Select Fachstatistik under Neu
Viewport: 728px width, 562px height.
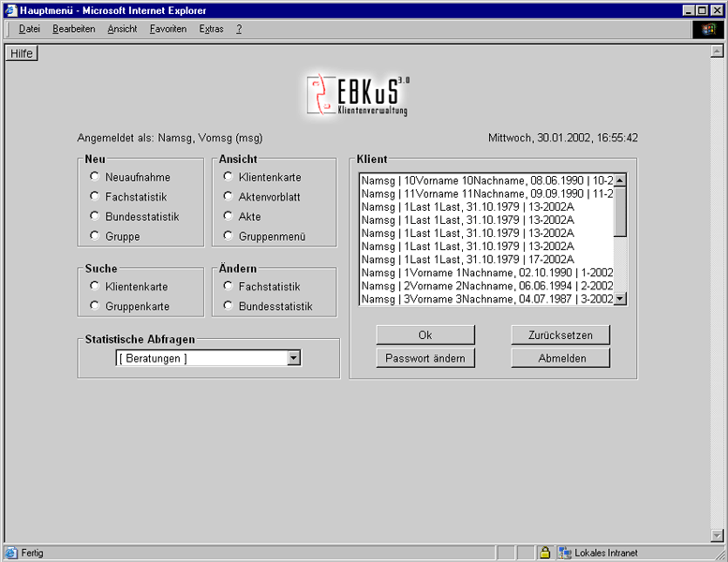(95, 197)
